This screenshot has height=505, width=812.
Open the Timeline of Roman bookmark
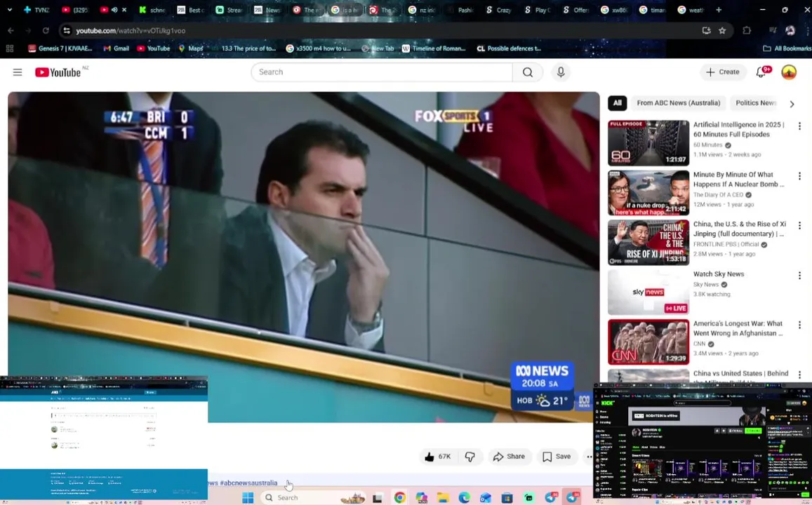tap(434, 48)
